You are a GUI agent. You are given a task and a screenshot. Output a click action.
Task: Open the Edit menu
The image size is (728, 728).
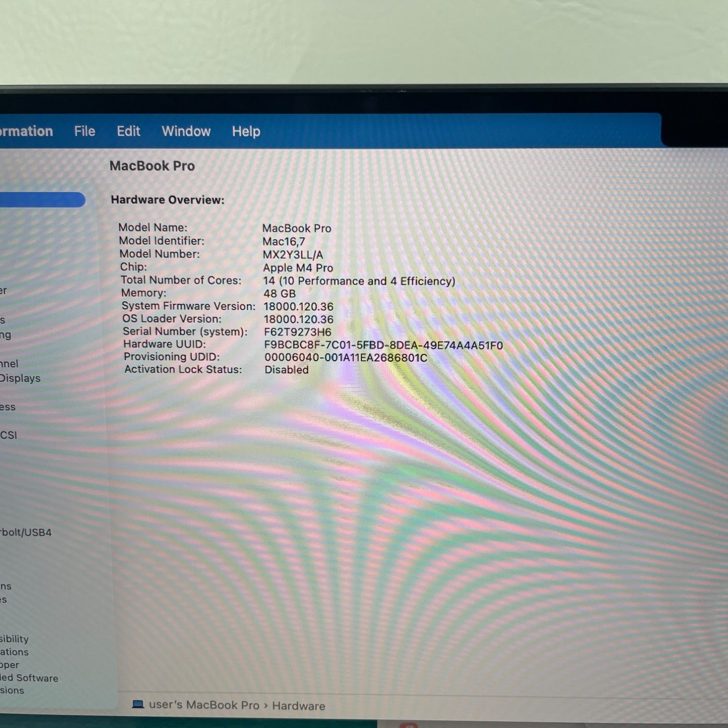[129, 131]
